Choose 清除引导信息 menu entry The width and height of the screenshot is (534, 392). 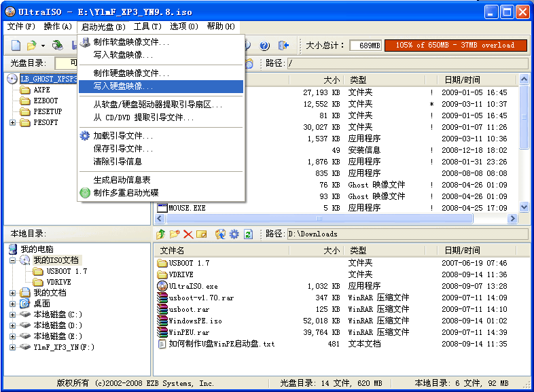161,162
